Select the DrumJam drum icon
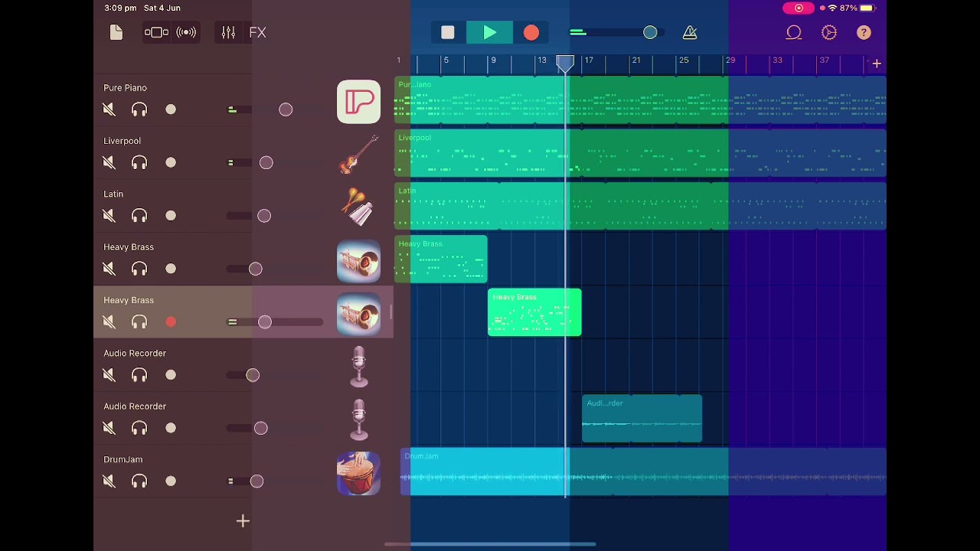Screen dimensions: 980x551 [x=358, y=474]
